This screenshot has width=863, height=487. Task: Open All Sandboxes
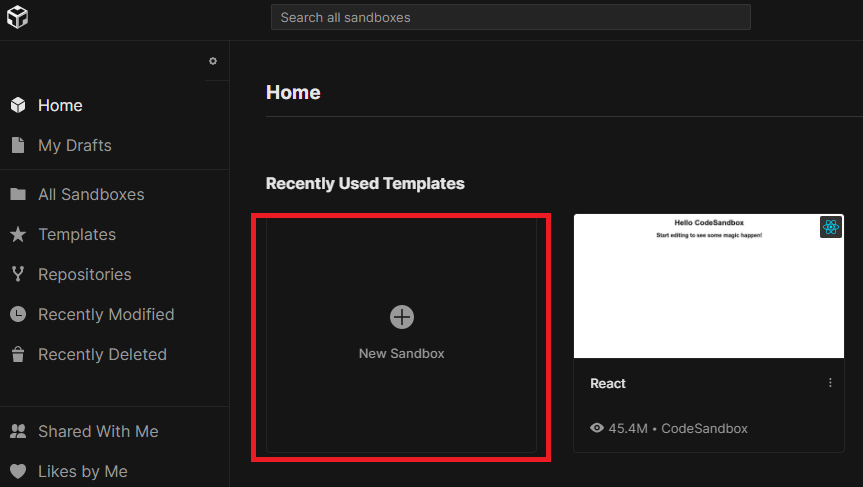coord(91,194)
